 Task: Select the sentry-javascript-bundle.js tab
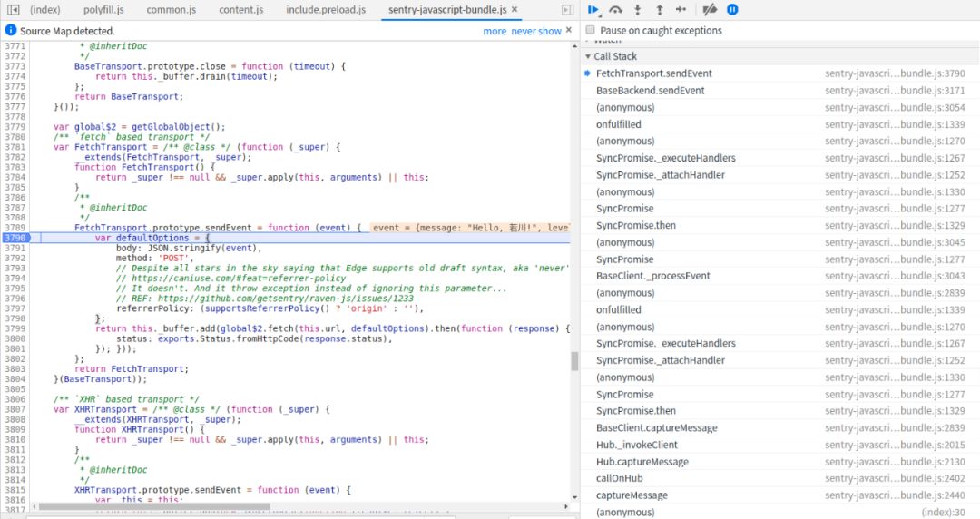(446, 9)
